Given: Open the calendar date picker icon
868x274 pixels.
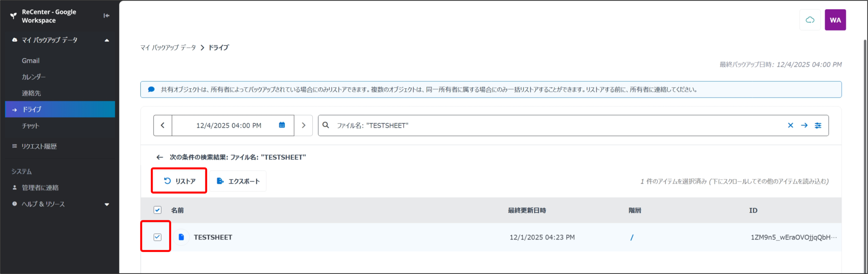Looking at the screenshot, I should tap(282, 125).
